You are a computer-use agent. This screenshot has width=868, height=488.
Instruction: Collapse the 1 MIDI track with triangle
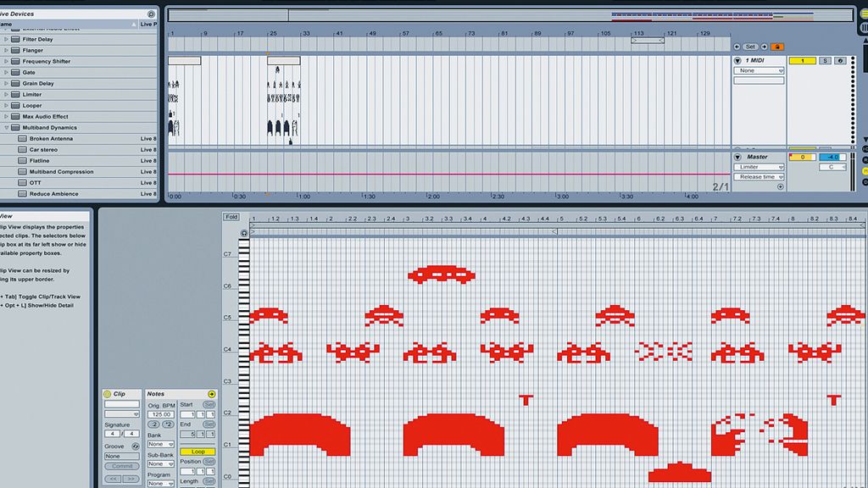pyautogui.click(x=738, y=60)
